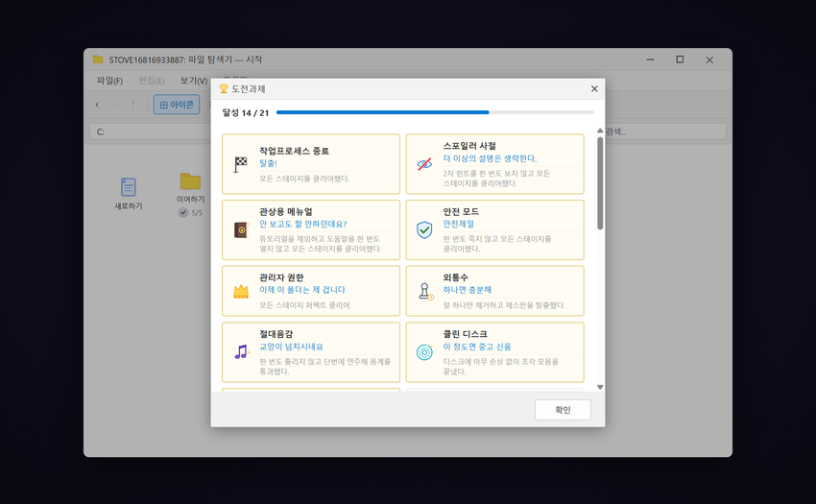Screen dimensions: 816x504
Task: Click the shield check icon of 안전 모드
Action: 424,229
